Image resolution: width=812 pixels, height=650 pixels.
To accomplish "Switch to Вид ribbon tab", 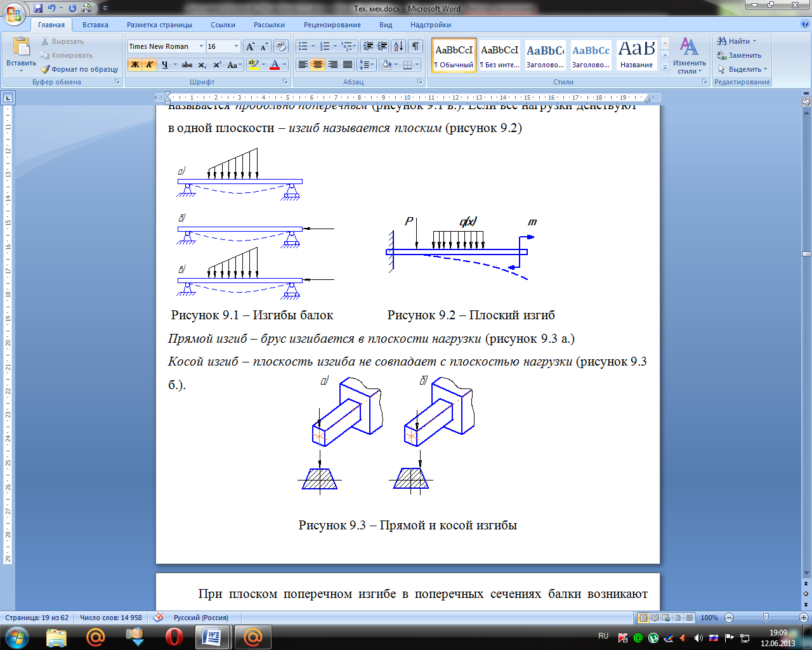I will pos(386,25).
